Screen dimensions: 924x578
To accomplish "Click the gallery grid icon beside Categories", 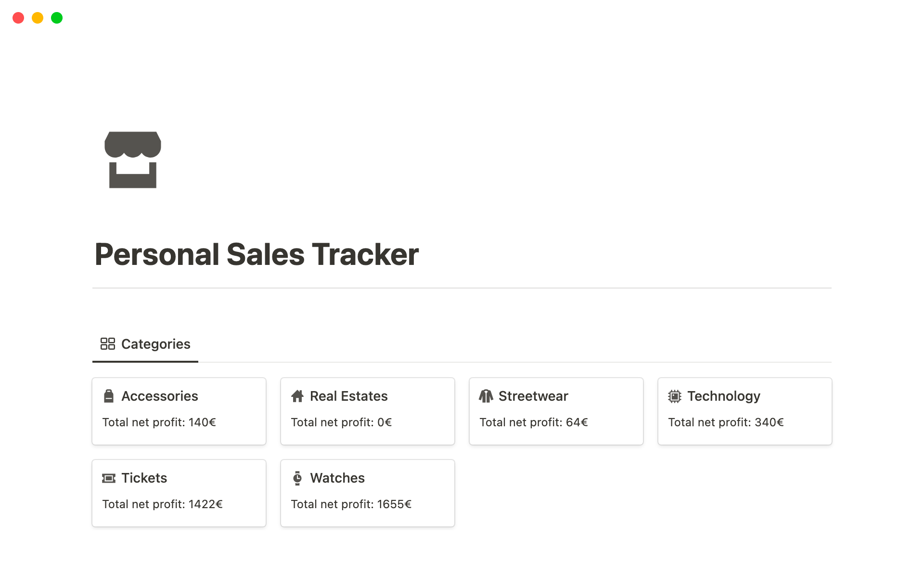I will point(108,344).
